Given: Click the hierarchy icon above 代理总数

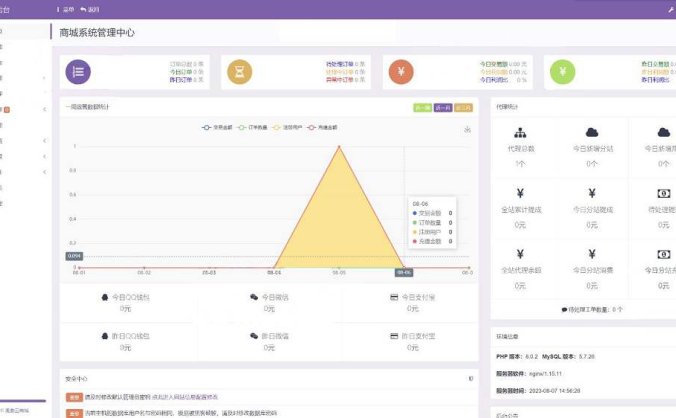Looking at the screenshot, I should point(520,133).
